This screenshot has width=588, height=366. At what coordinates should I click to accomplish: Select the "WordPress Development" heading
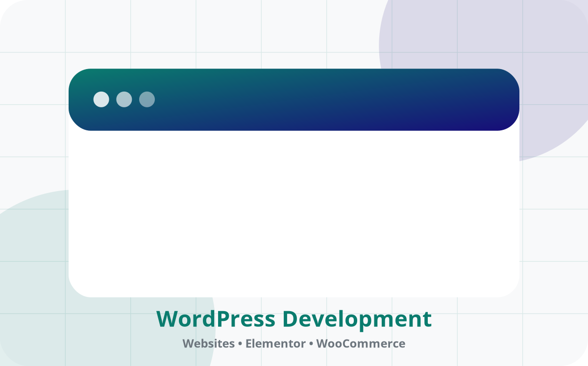[x=294, y=319]
